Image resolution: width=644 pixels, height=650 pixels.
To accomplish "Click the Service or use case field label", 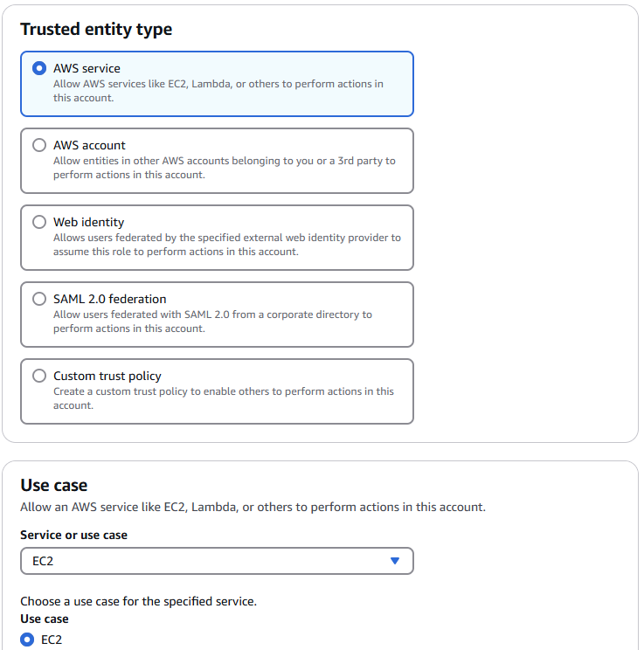I will click(x=73, y=536).
